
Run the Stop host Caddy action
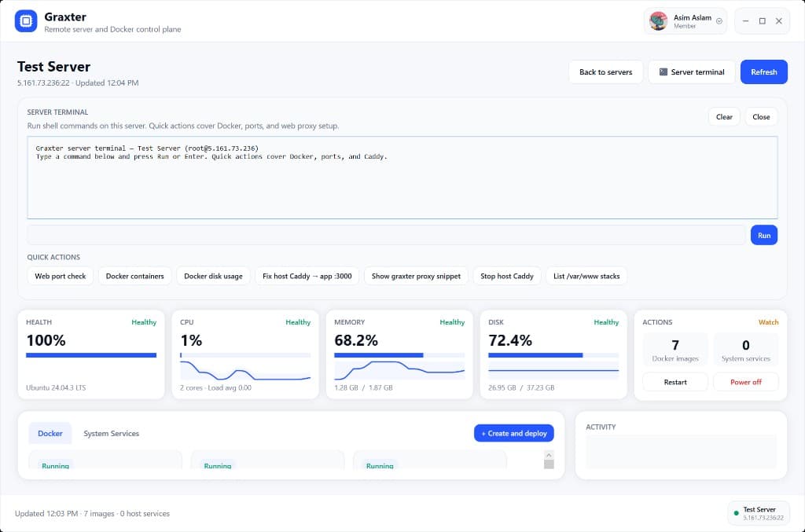tap(507, 276)
